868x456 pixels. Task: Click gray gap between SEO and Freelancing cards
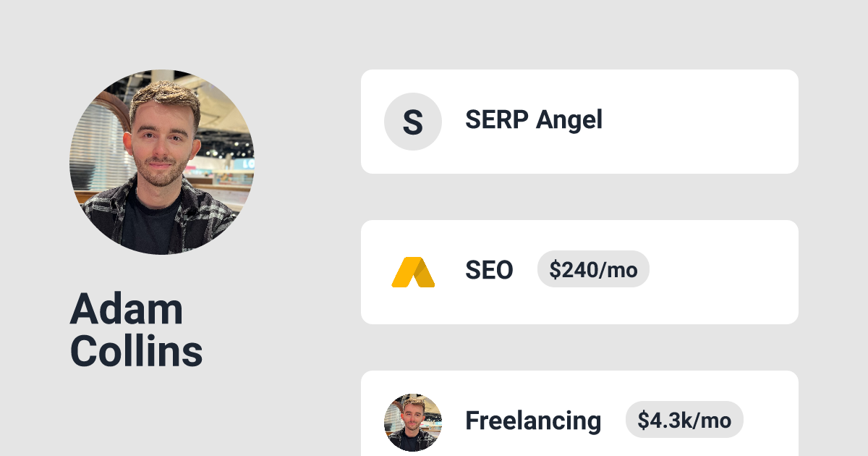579,347
